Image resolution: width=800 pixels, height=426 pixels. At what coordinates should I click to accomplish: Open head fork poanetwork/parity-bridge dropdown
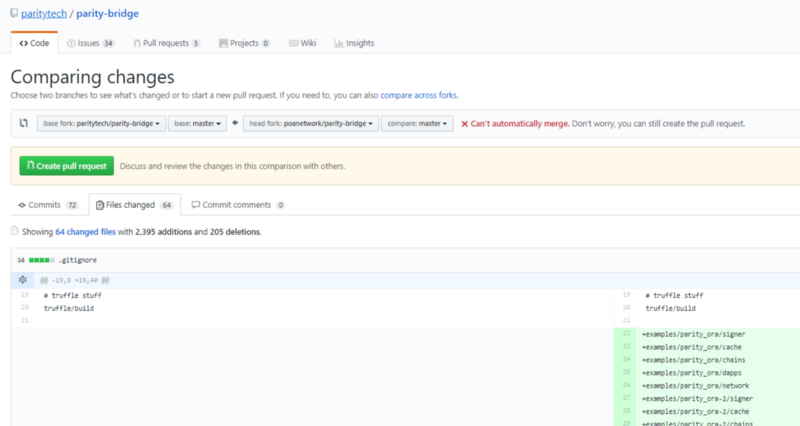tap(311, 123)
